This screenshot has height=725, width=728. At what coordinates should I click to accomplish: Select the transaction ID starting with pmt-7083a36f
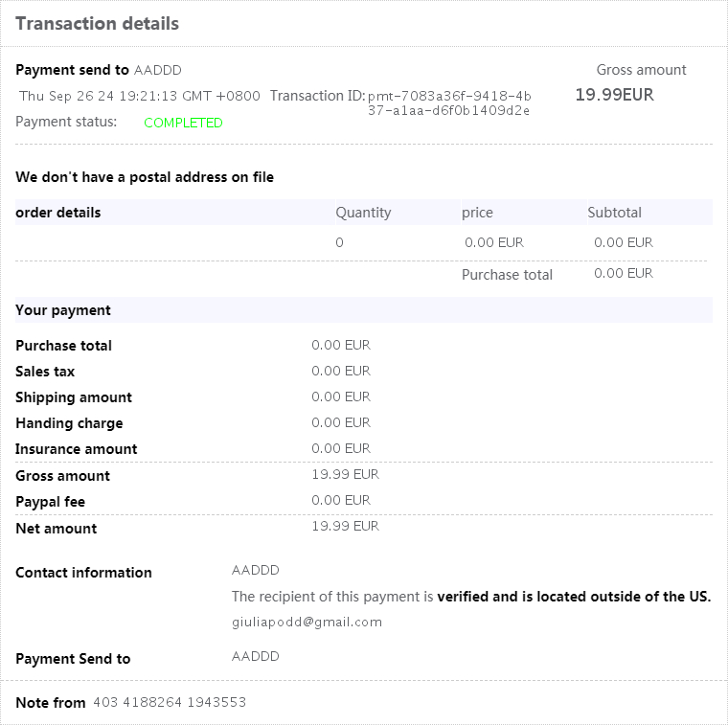(x=449, y=102)
